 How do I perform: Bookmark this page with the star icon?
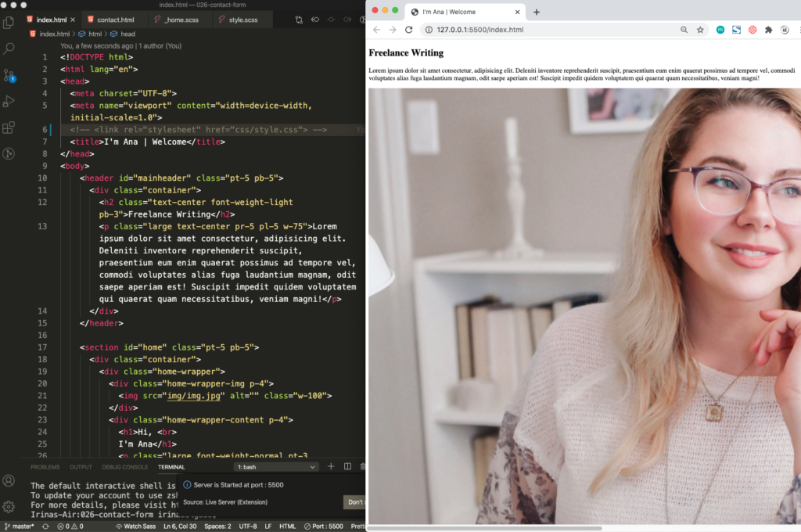pos(700,30)
